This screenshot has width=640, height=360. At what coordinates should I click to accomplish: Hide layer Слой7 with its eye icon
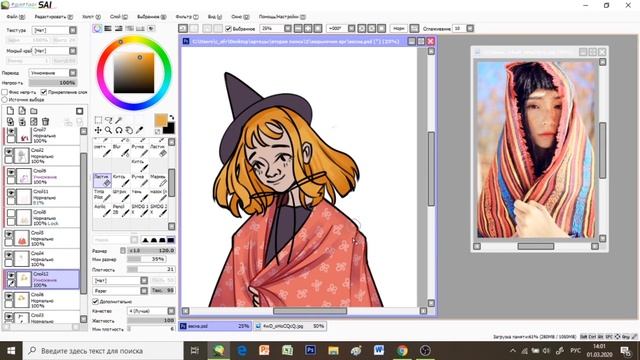click(11, 131)
